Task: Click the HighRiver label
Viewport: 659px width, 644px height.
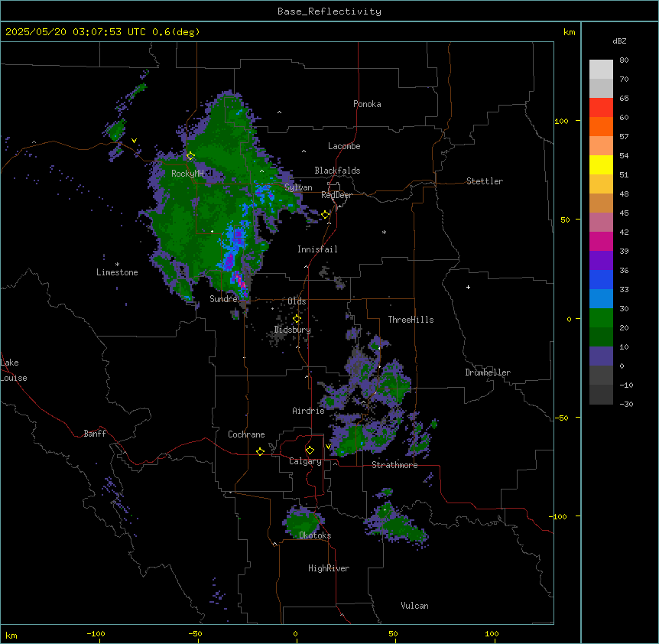Action: point(329,568)
